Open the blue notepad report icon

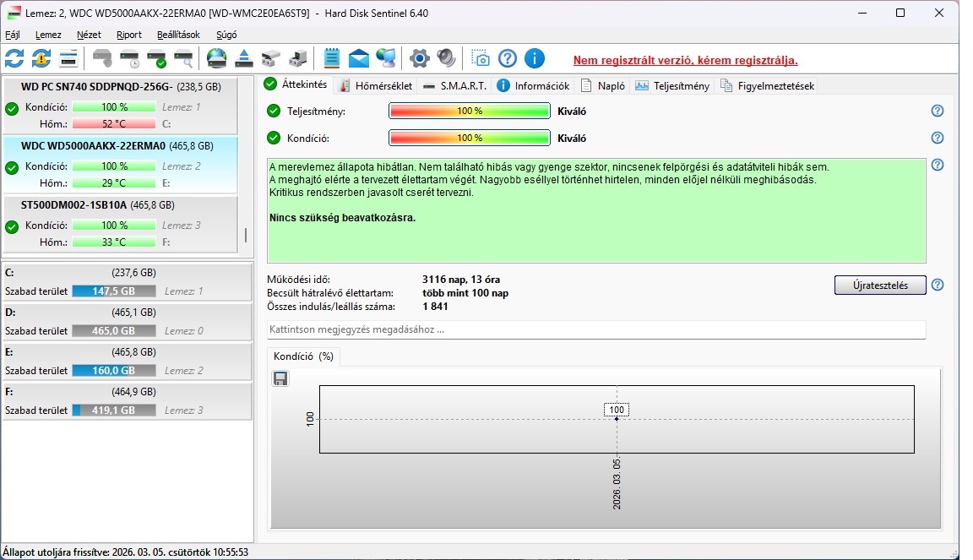coord(331,59)
